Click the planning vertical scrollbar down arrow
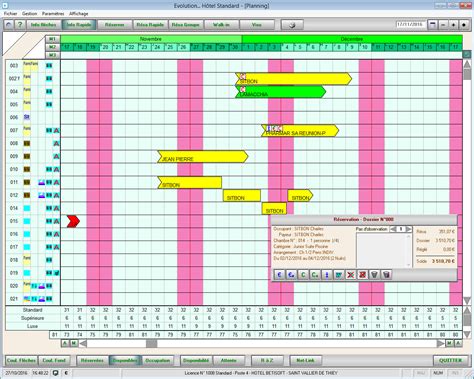The width and height of the screenshot is (474, 379). [x=467, y=301]
